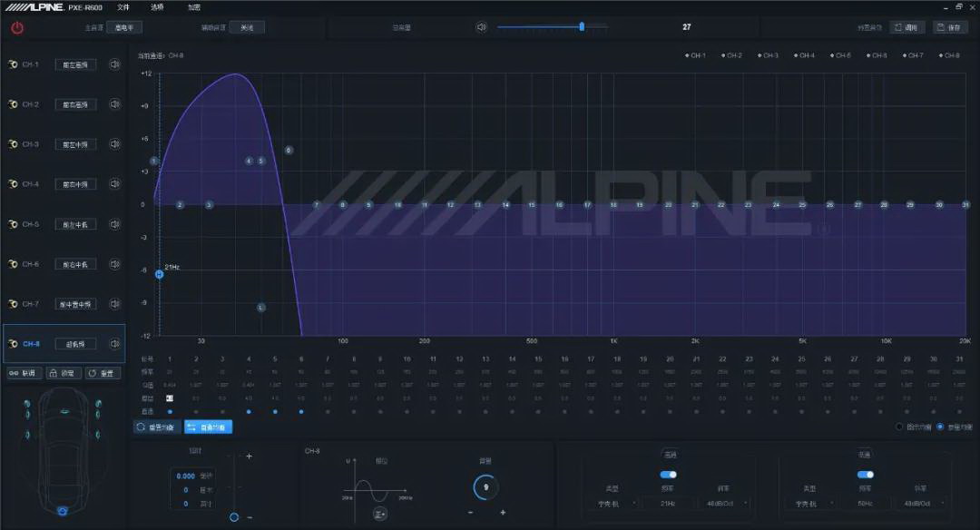Click the circular gain knob showing 9
980x530 pixels.
coord(485,487)
